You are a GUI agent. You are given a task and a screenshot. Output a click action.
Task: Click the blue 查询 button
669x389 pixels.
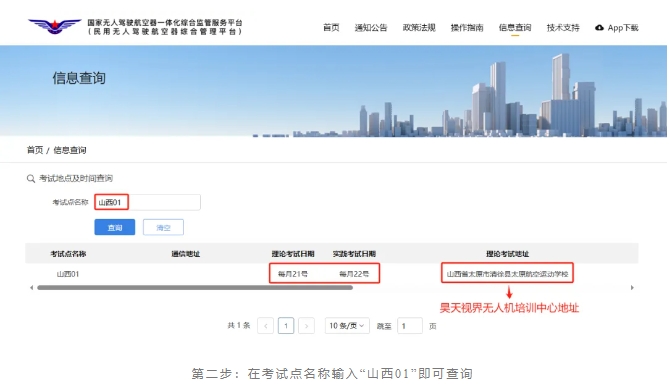[x=115, y=227]
